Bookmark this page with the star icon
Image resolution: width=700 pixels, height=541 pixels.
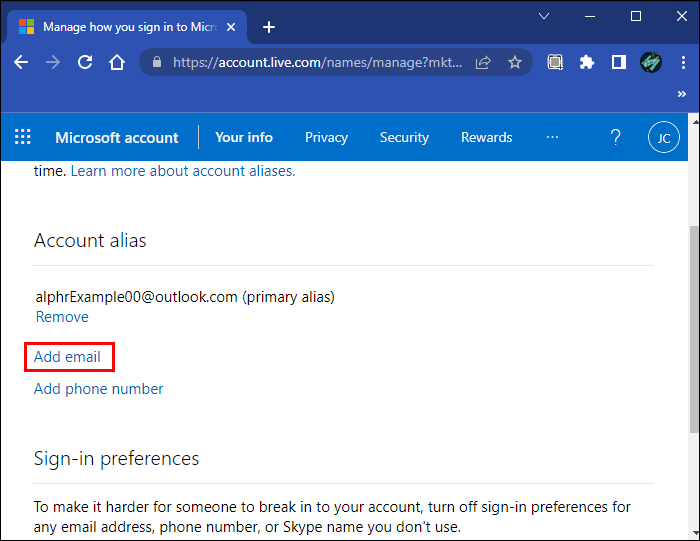click(515, 62)
